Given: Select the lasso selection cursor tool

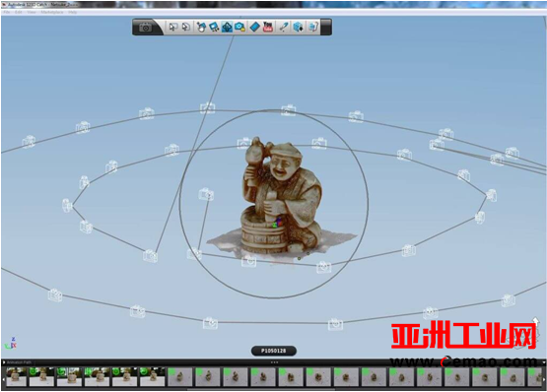Looking at the screenshot, I should [x=186, y=27].
